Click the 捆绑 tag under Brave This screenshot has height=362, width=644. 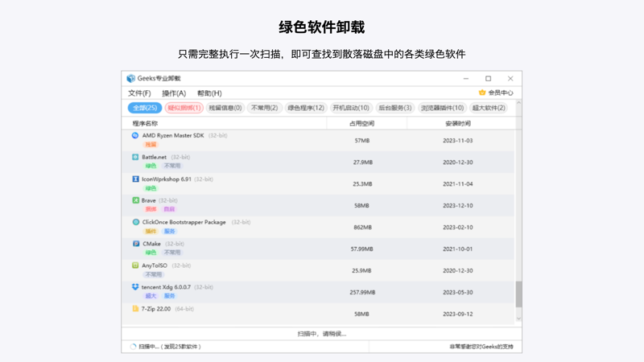pyautogui.click(x=151, y=209)
